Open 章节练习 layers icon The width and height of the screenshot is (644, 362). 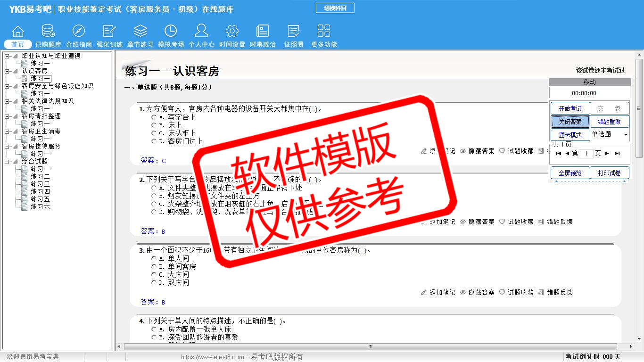[140, 31]
